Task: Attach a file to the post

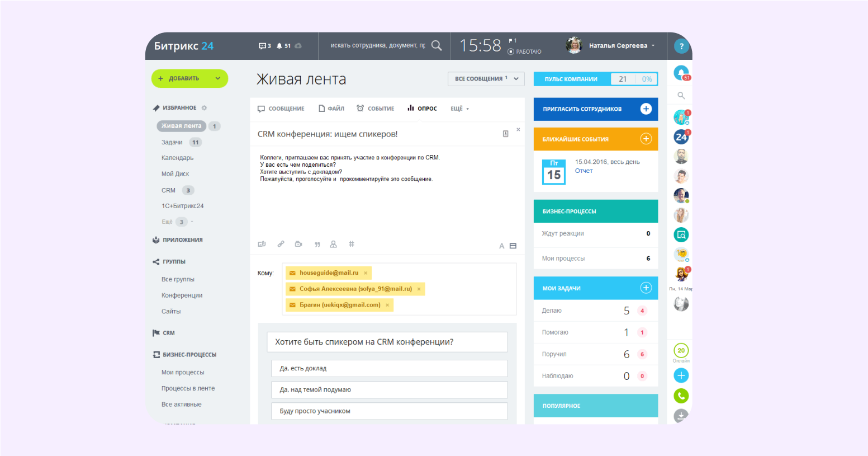Action: (262, 244)
